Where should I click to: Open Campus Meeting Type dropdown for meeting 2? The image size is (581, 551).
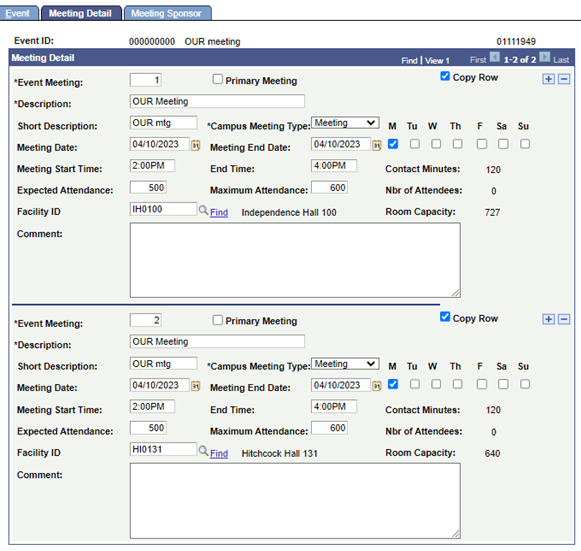[x=345, y=364]
